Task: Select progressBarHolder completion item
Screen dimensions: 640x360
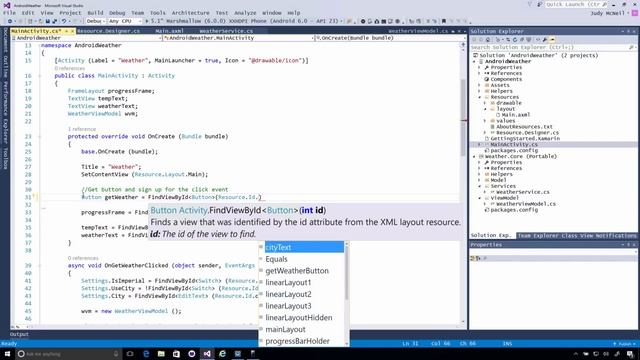Action: (x=302, y=341)
